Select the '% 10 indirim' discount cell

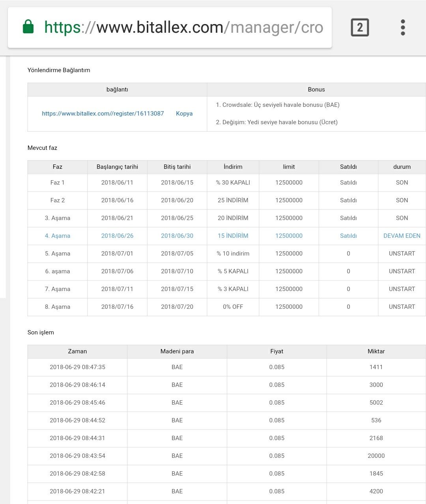coord(233,254)
